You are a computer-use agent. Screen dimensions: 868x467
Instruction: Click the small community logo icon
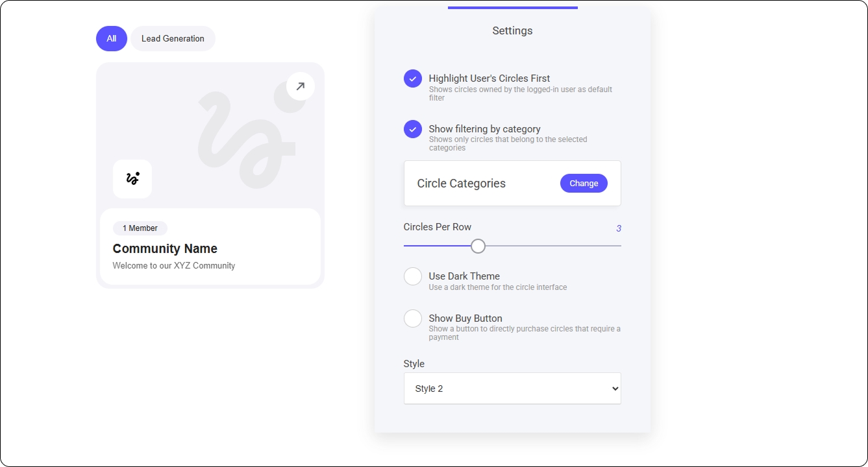point(132,178)
